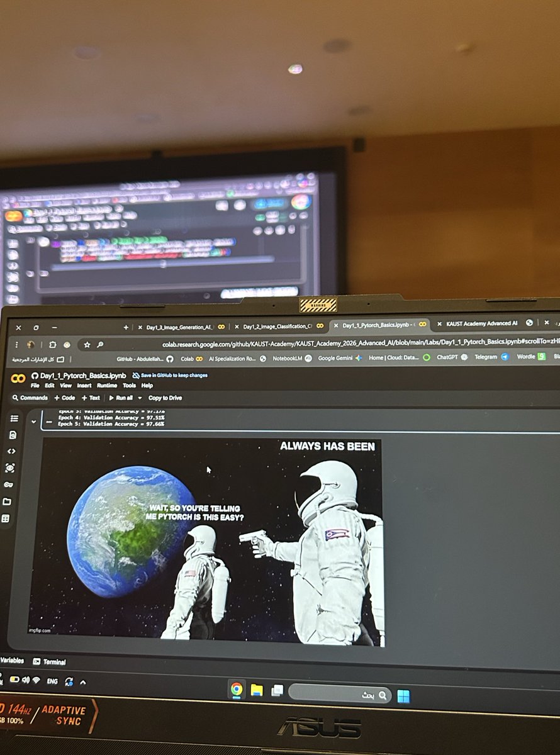Click Run all in the toolbar
560x755 pixels.
(x=121, y=398)
